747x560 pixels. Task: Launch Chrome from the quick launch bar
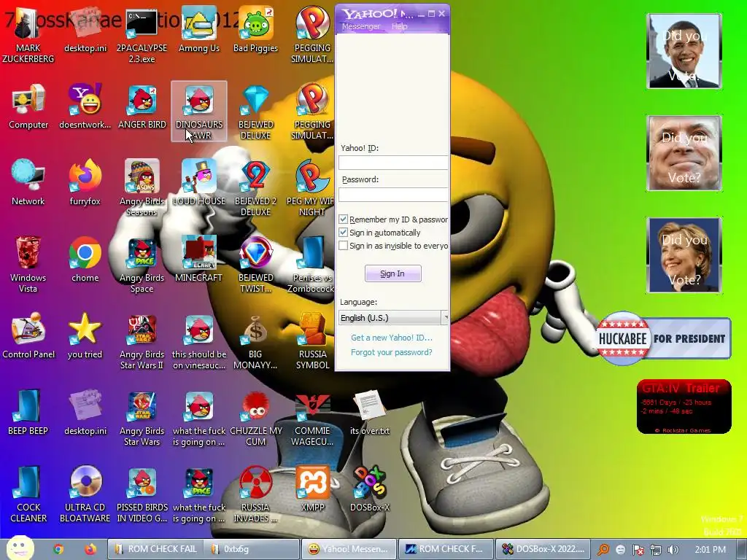58,549
